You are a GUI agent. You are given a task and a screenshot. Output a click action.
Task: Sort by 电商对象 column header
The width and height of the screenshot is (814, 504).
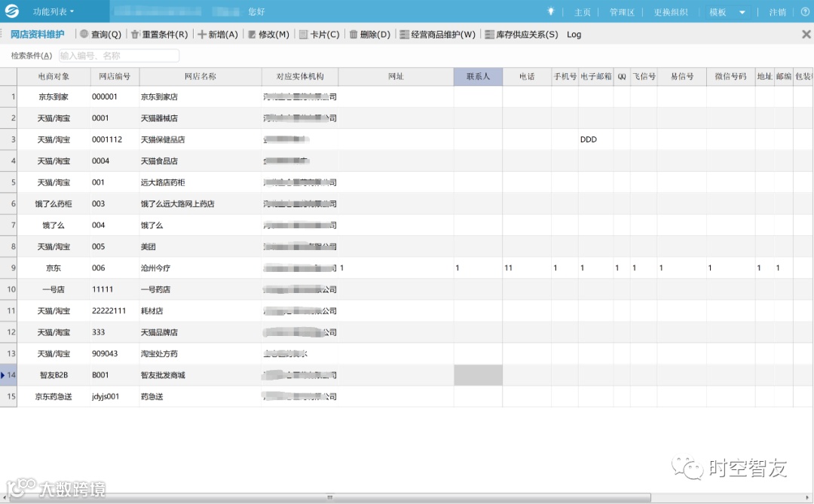[x=54, y=76]
